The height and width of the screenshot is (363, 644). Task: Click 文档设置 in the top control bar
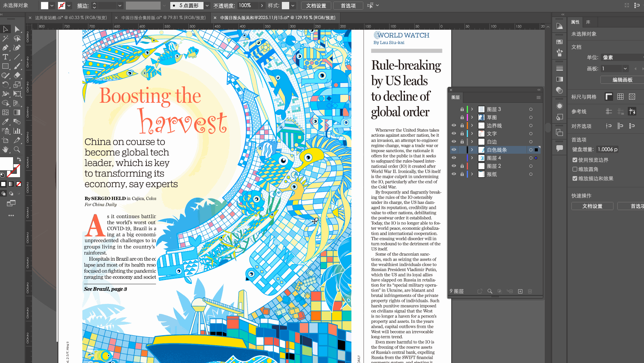click(316, 5)
